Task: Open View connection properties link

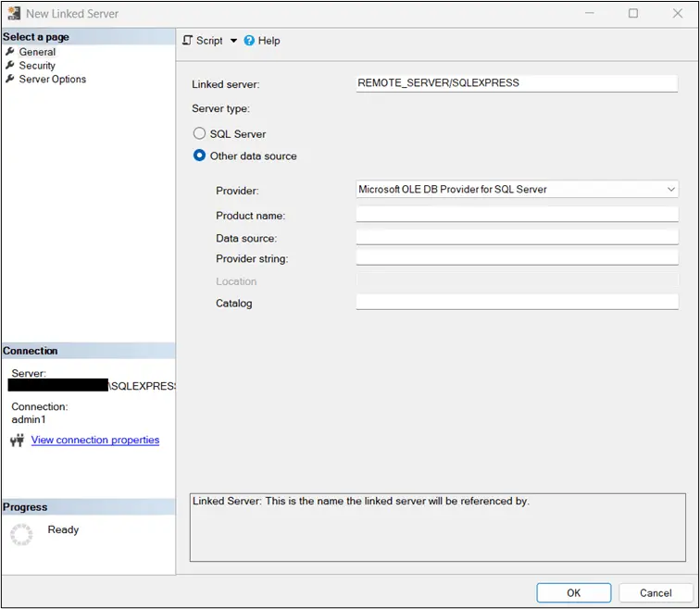Action: pos(95,441)
